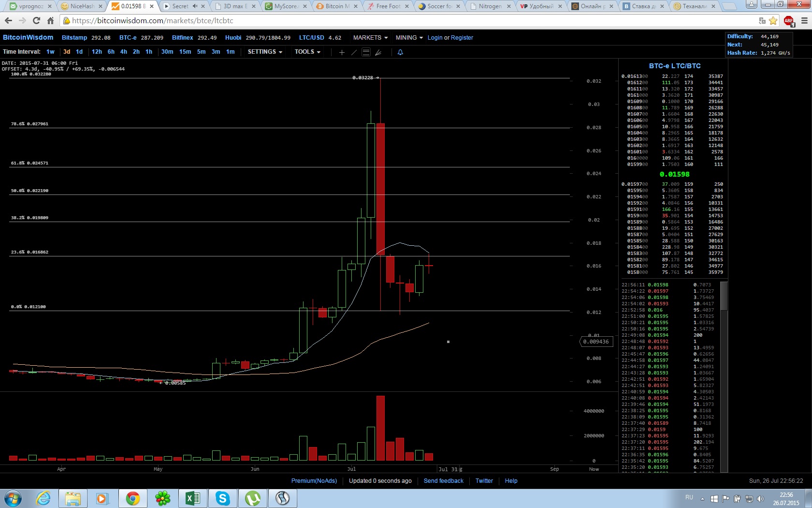Set time interval to 1m
812x508 pixels.
[231, 52]
